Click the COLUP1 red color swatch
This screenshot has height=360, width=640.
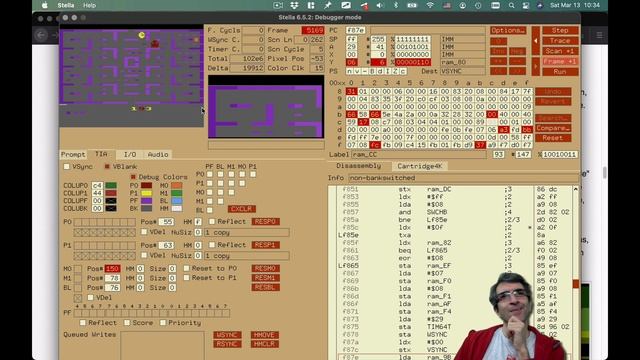tap(111, 193)
